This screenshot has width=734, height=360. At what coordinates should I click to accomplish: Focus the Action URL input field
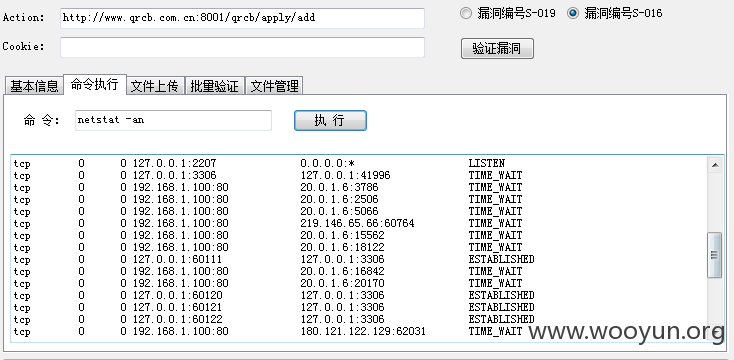242,18
